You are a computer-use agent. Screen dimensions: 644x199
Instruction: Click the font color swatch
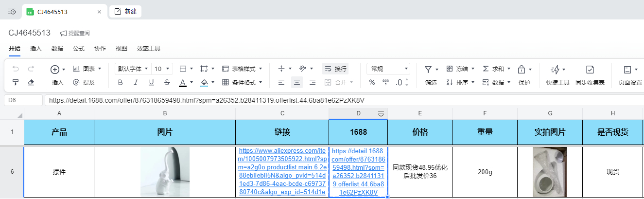coord(183,82)
